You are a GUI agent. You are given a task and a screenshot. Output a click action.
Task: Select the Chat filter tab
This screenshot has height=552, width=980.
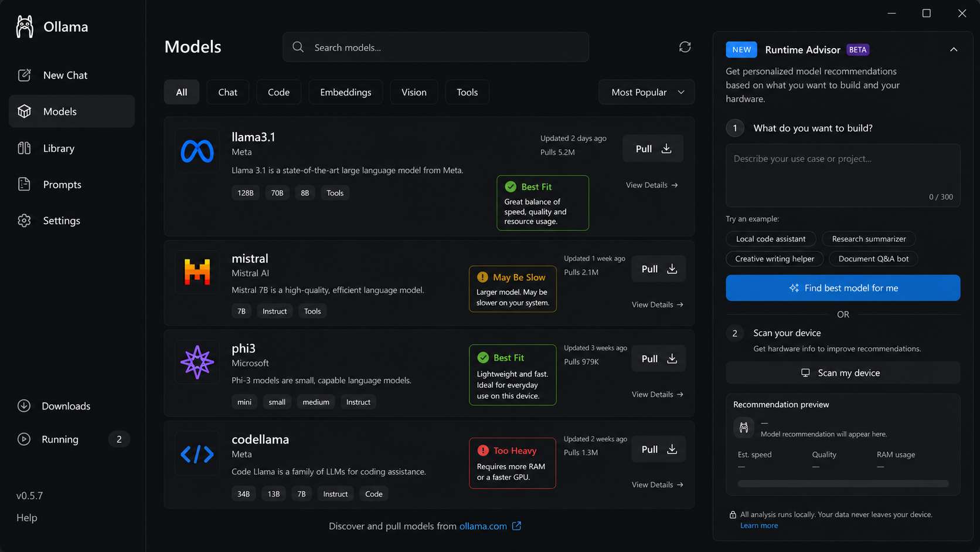(227, 92)
